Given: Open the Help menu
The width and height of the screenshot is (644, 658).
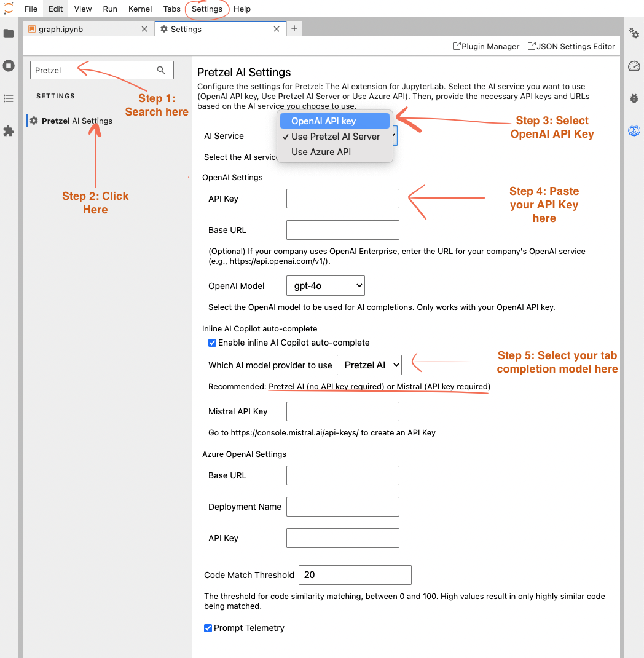Looking at the screenshot, I should [x=242, y=9].
